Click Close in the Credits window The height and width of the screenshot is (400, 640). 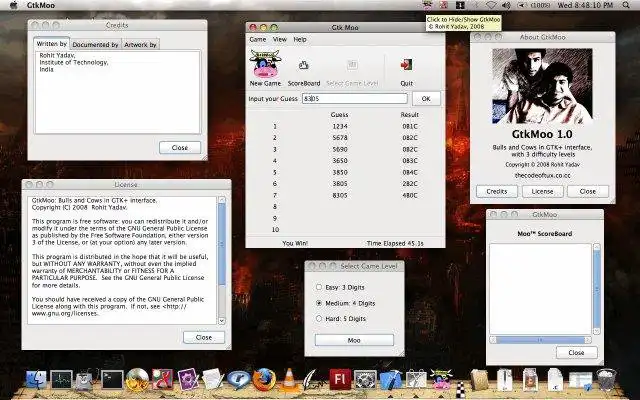(x=180, y=148)
